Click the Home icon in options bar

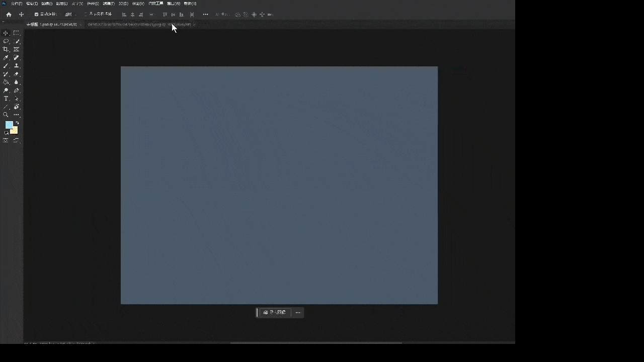[9, 15]
